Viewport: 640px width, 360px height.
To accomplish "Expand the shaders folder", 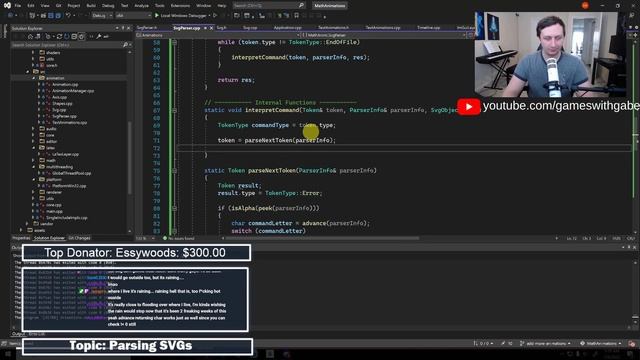I will [x=33, y=53].
